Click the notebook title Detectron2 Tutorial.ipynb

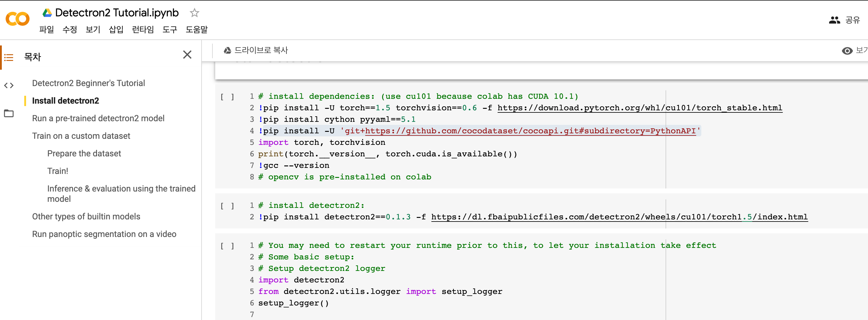point(117,13)
